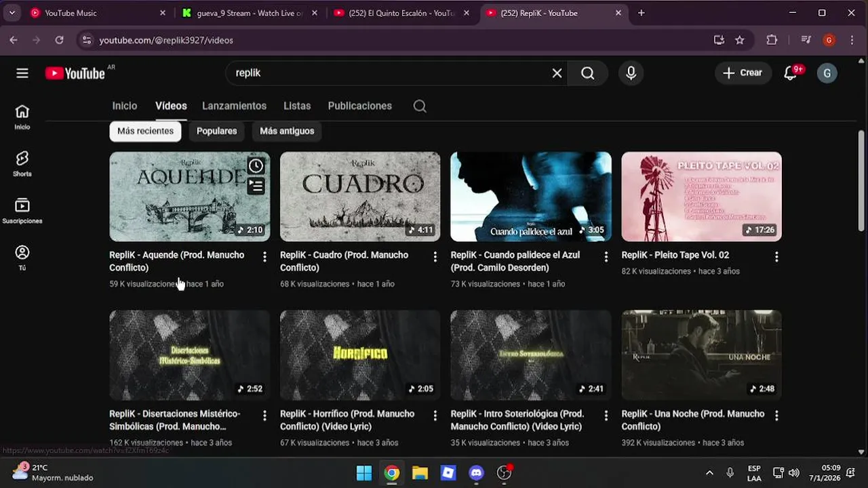Open a new Chrome tab
868x488 pixels.
pyautogui.click(x=642, y=13)
